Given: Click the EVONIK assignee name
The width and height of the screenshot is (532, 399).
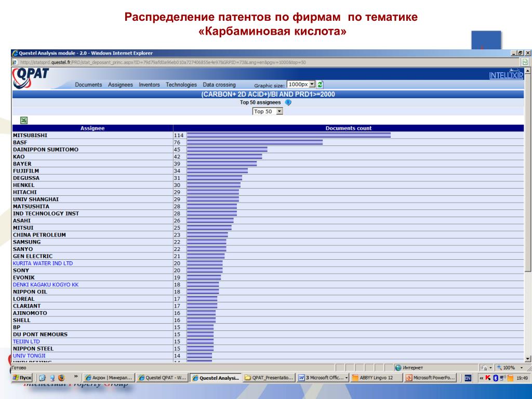Looking at the screenshot, I should click(x=24, y=277).
